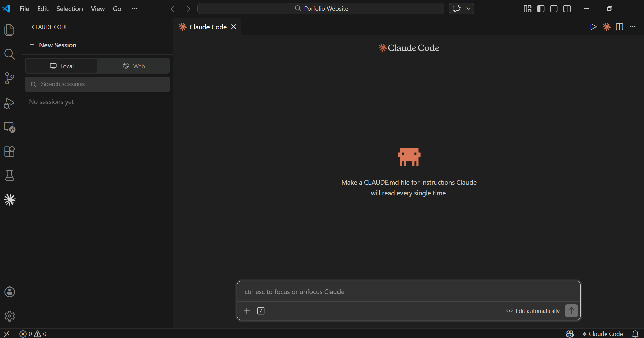
Task: Open the Accounts menu icon
Action: pos(10,292)
